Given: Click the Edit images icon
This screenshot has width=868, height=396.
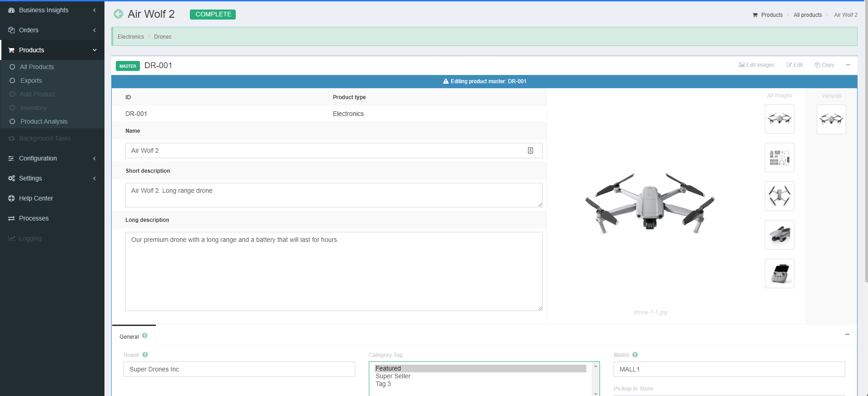Looking at the screenshot, I should click(742, 65).
